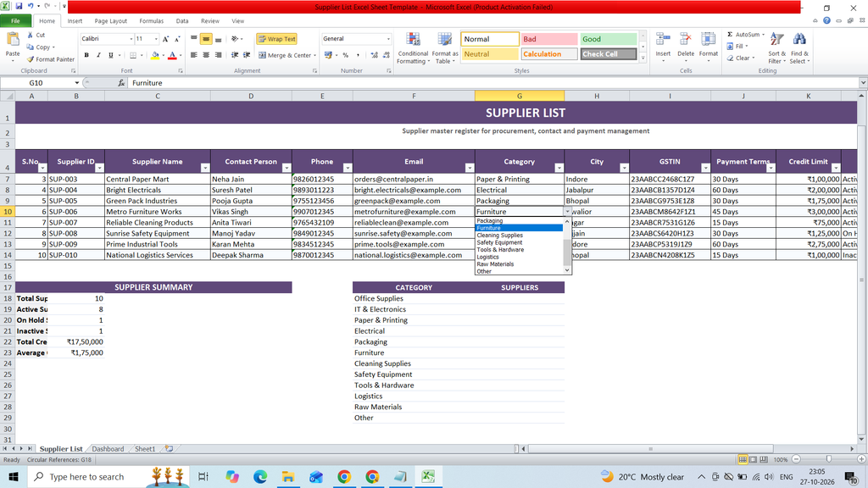This screenshot has height=488, width=868.
Task: Click the Name Box showing G10
Action: pyautogui.click(x=36, y=83)
